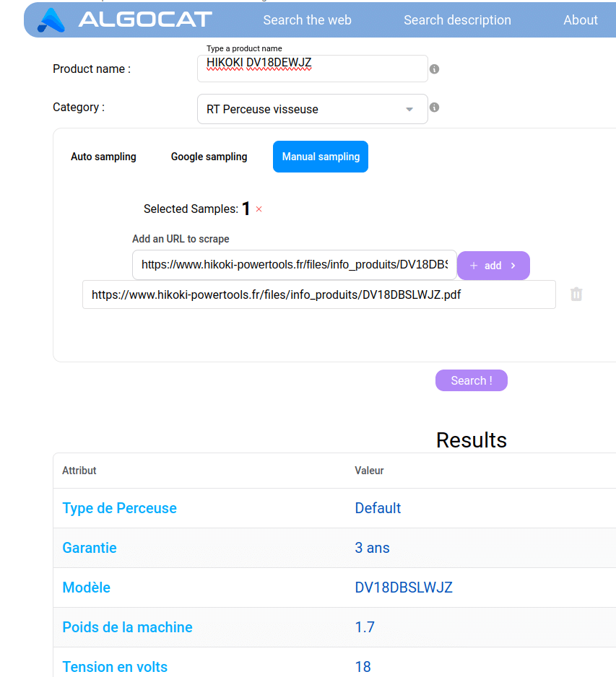This screenshot has width=616, height=677.
Task: Click the value Default
Action: point(378,508)
